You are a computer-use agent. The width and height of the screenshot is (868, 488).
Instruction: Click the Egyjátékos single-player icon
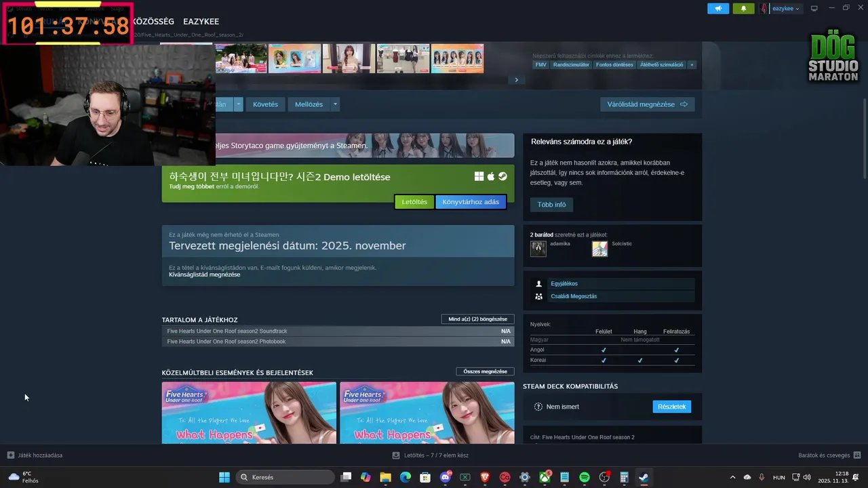click(x=539, y=284)
